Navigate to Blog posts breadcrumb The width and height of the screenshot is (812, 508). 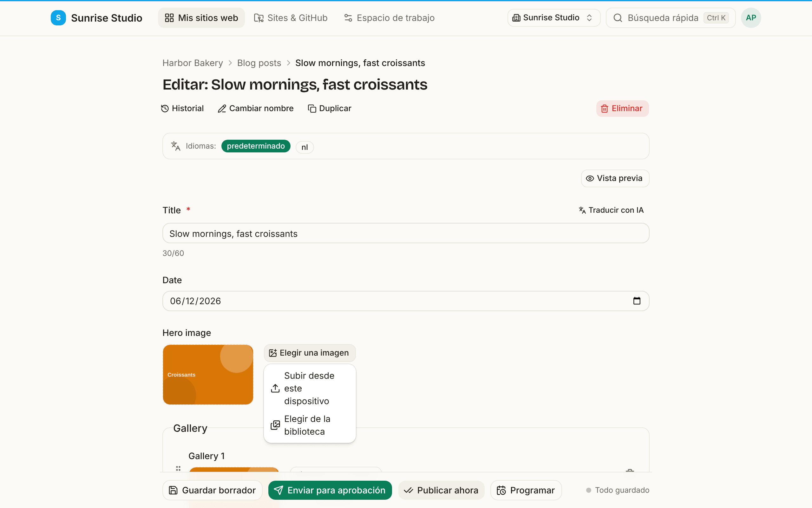tap(259, 63)
